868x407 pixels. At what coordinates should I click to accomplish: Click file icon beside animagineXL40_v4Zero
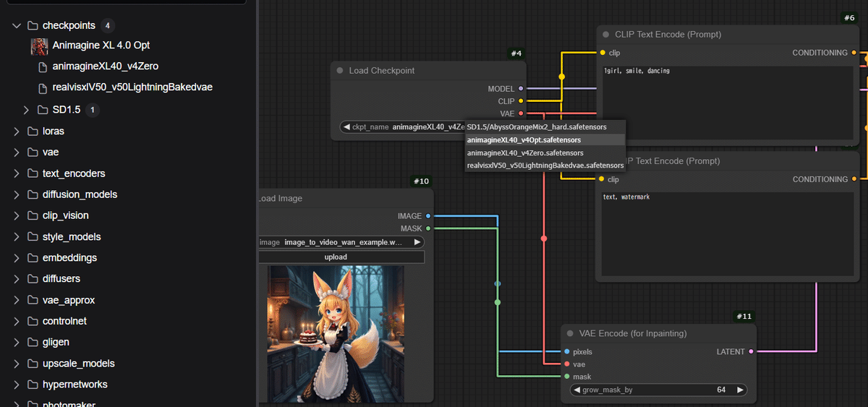point(43,67)
